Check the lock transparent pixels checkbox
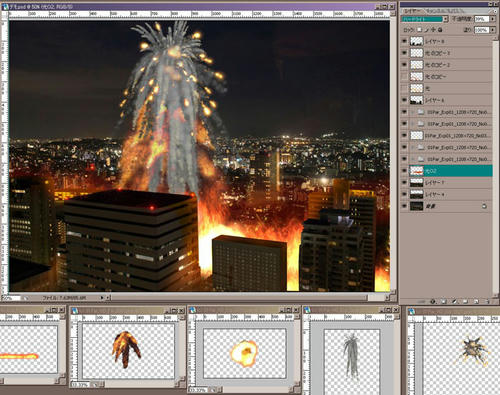Image resolution: width=500 pixels, height=395 pixels. click(x=419, y=30)
